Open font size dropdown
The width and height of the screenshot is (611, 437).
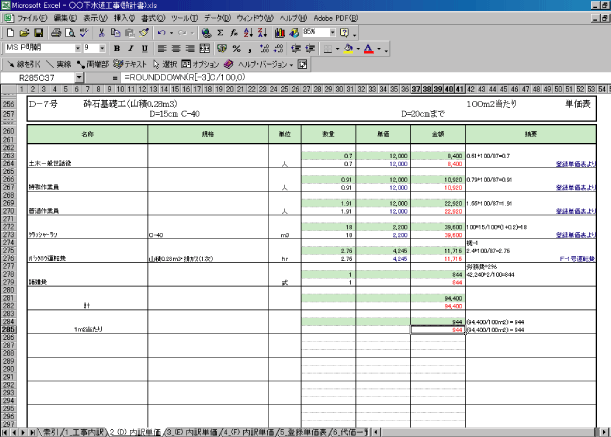coord(102,48)
